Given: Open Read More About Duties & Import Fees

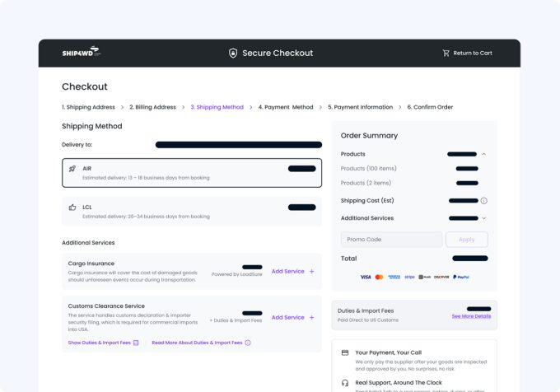Looking at the screenshot, I should (197, 343).
